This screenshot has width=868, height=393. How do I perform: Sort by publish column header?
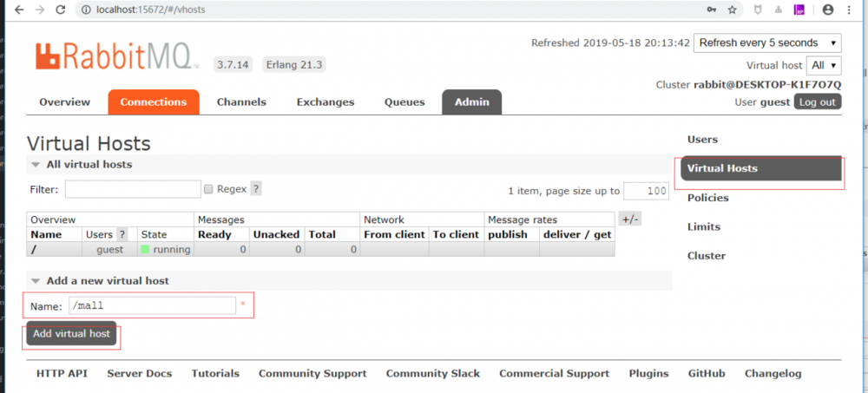click(x=508, y=234)
